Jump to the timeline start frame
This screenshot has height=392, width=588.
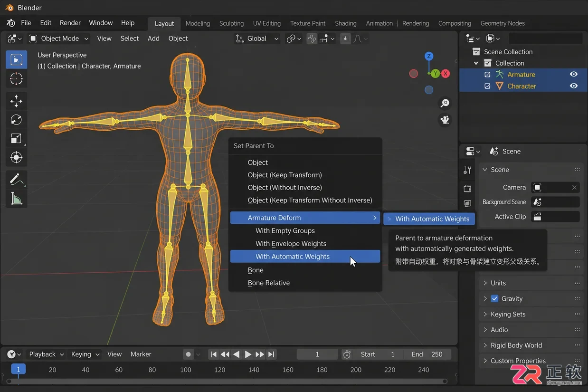pos(214,354)
